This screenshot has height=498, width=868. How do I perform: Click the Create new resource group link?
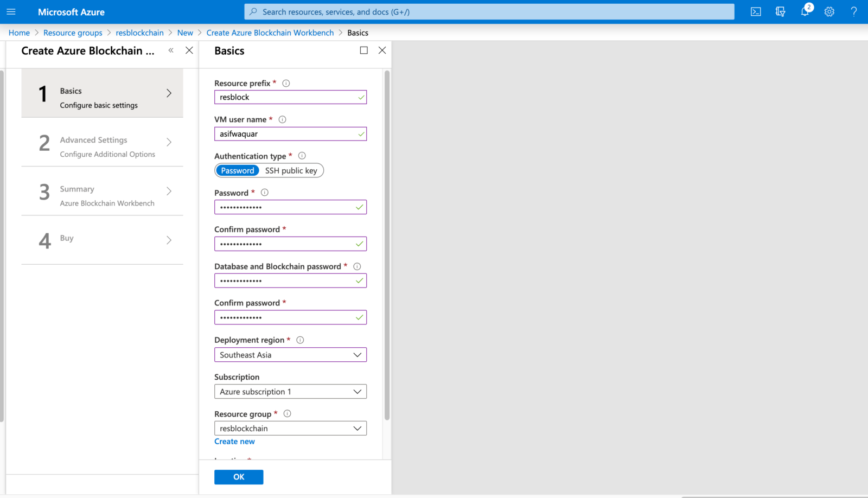(234, 441)
